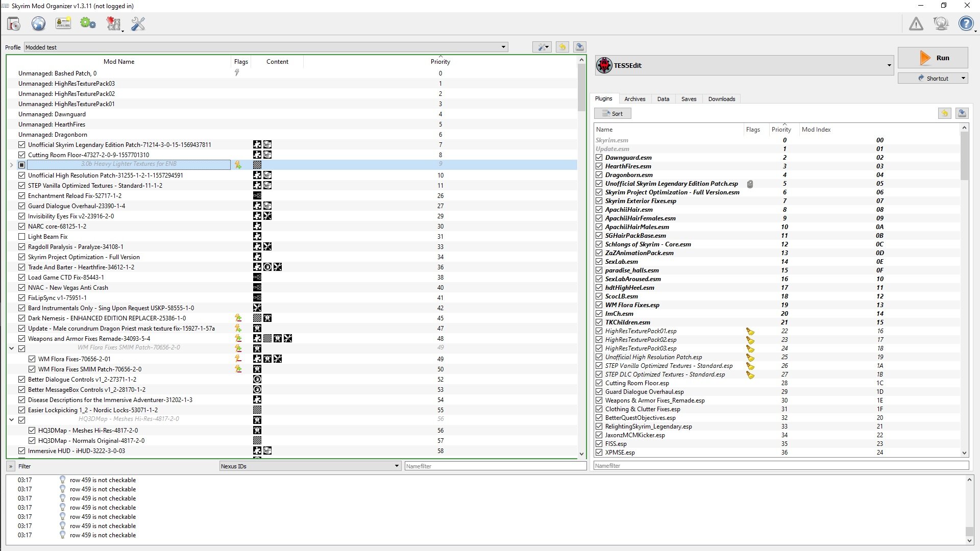Toggle SexLab.esm plugin checkbox
The image size is (980, 551).
coord(599,262)
